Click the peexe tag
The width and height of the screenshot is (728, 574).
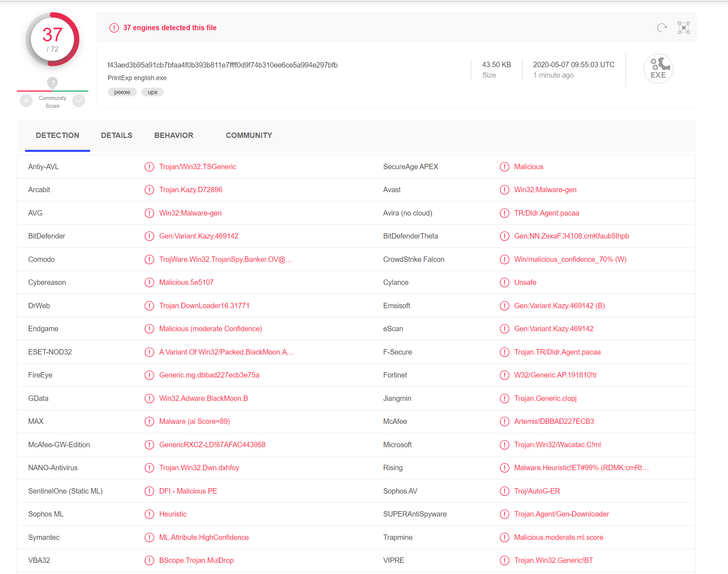click(122, 92)
